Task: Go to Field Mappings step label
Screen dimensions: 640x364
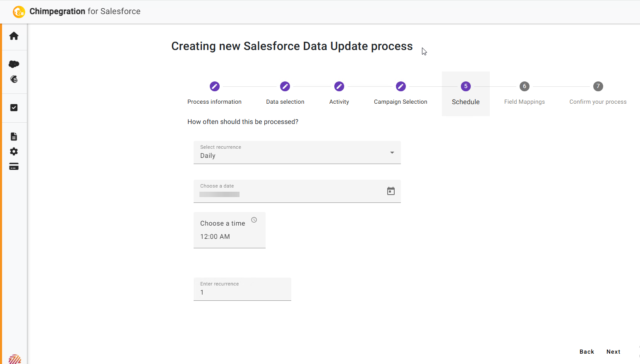Action: pos(525,102)
